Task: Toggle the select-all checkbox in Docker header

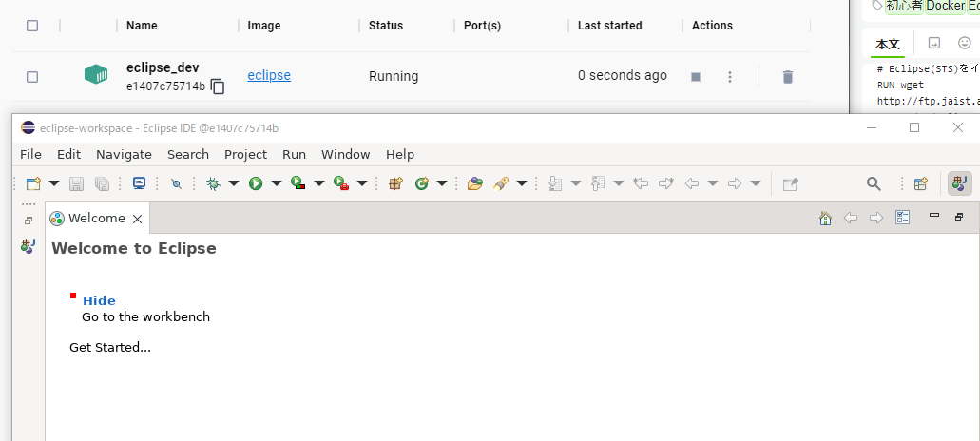Action: 32,26
